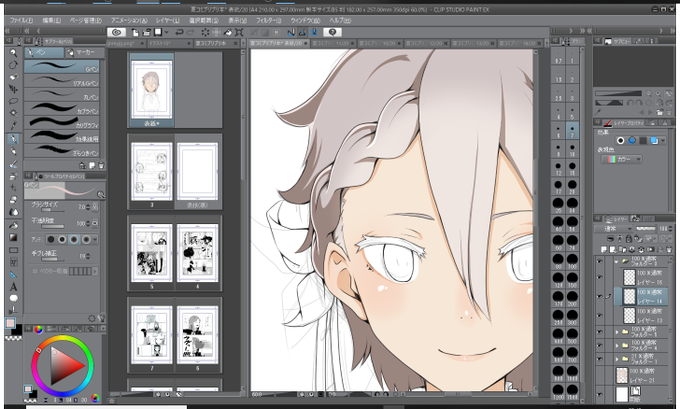Open the anti-aliasing options dropdown arrow
Viewport: 680px width, 409px height.
point(95,239)
